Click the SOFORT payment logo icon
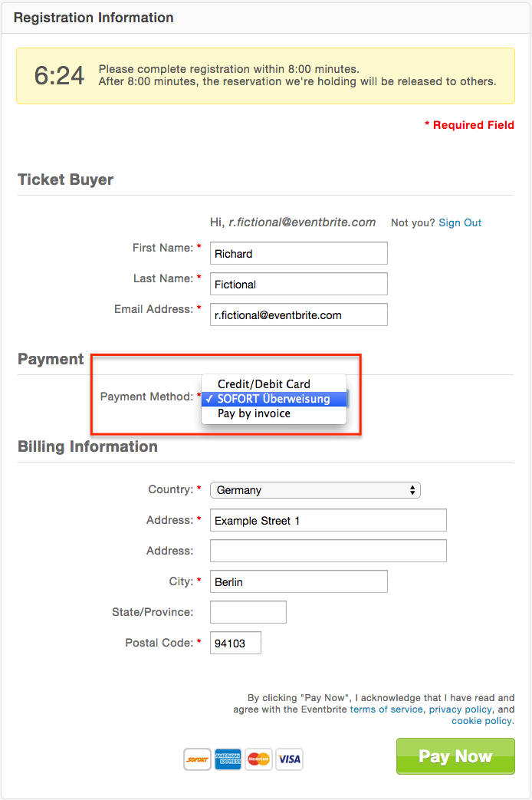 [198, 759]
